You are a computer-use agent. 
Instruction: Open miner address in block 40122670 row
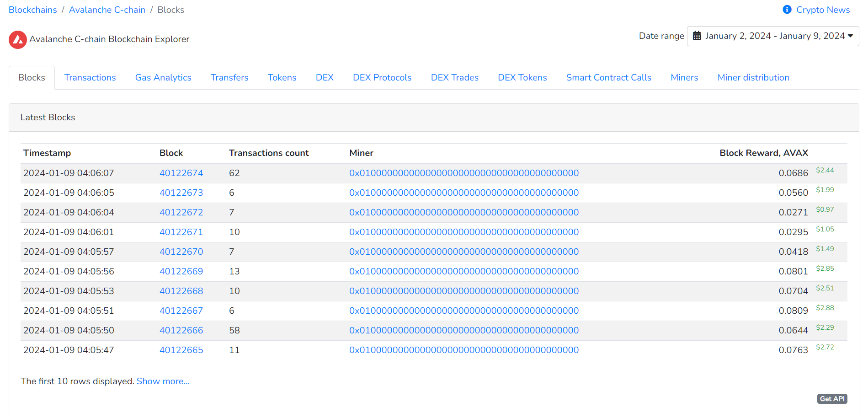464,252
